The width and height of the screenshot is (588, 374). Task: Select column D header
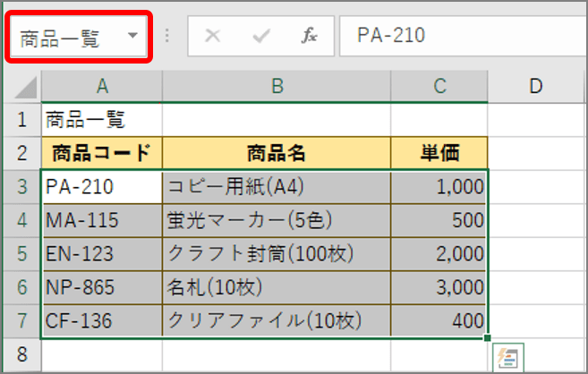pos(536,86)
